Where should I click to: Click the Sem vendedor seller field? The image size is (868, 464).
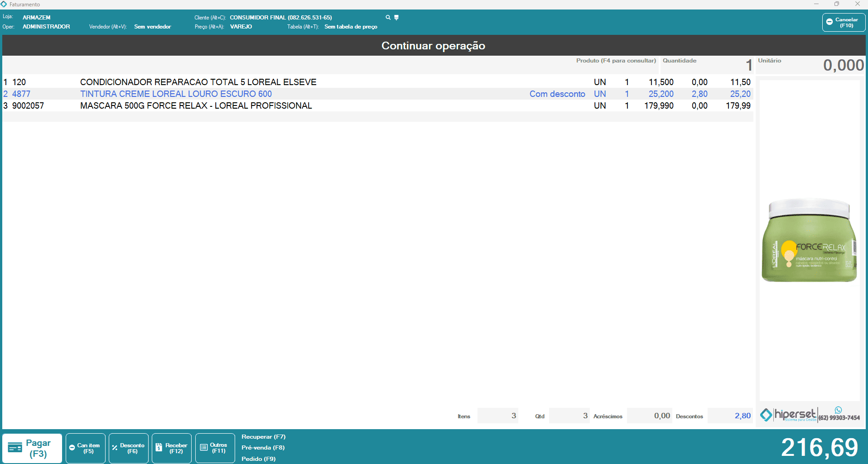click(x=152, y=27)
